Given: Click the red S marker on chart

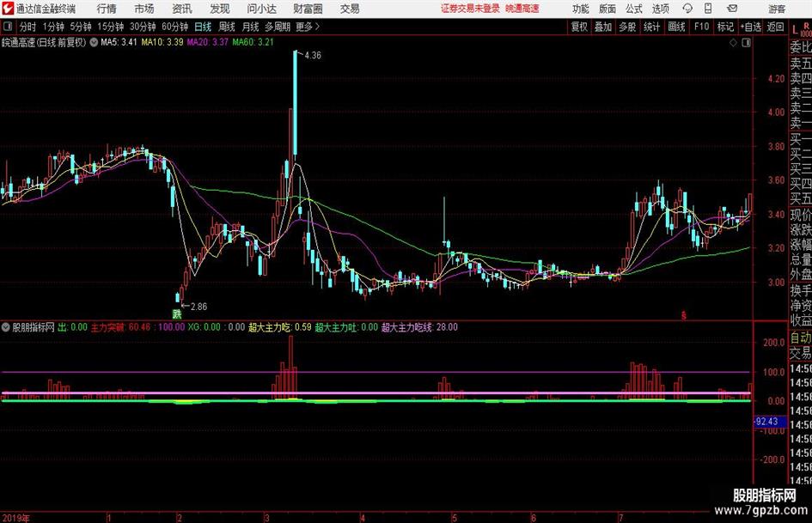Looking at the screenshot, I should (684, 315).
